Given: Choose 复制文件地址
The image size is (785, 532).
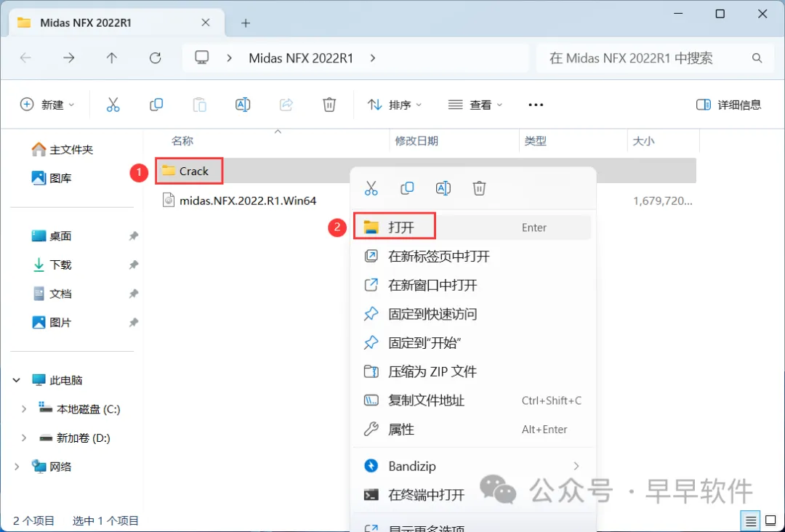Looking at the screenshot, I should click(472, 400).
